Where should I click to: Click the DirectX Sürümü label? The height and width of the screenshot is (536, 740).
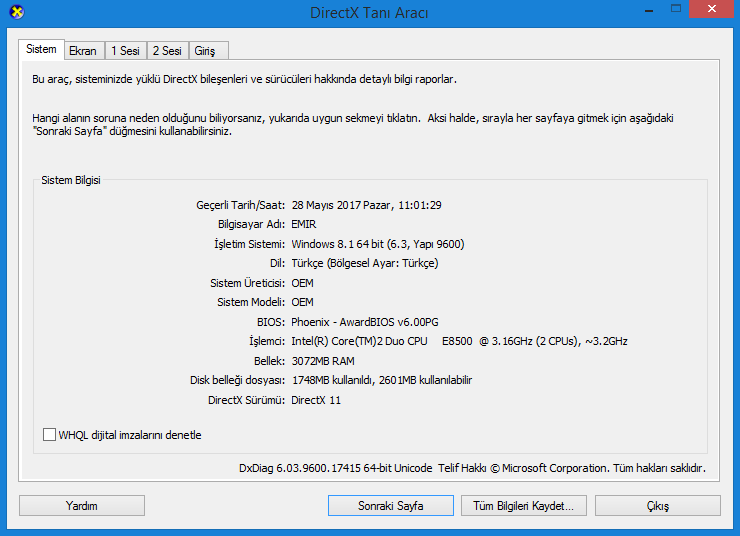246,400
